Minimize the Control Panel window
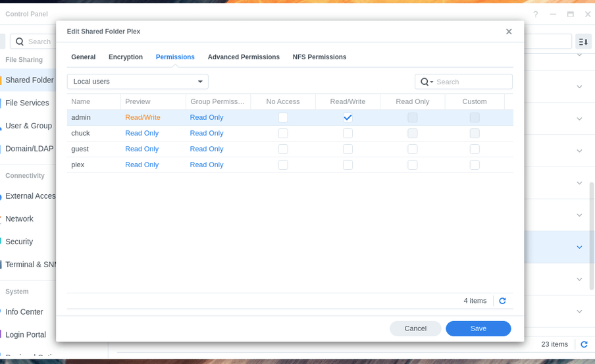Viewport: 595px width, 364px height. click(x=553, y=14)
